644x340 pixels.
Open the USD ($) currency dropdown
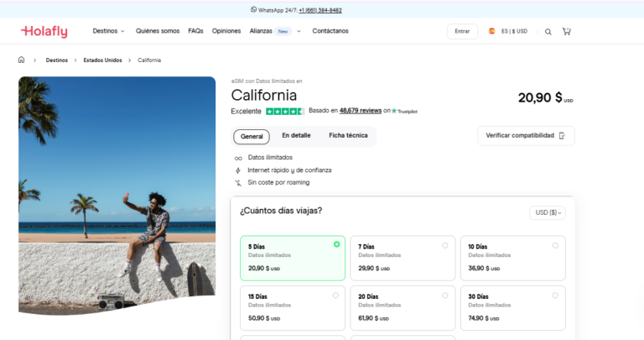[x=548, y=212]
